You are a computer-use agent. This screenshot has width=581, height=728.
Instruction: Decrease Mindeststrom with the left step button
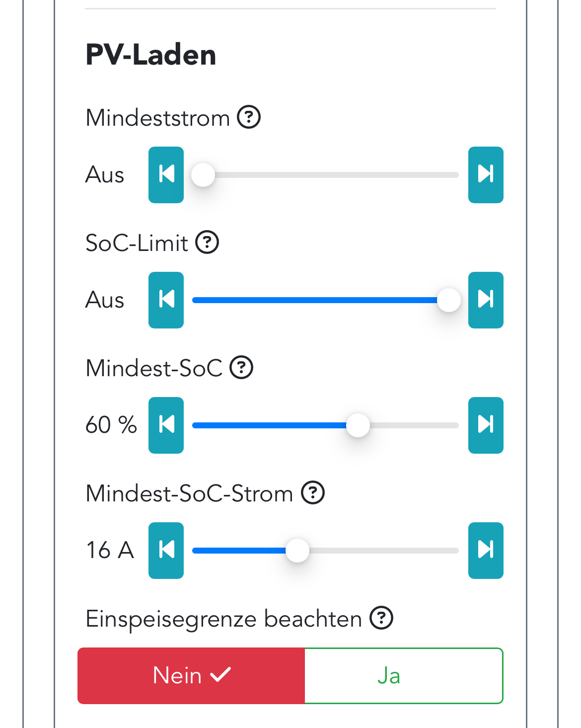pyautogui.click(x=166, y=175)
